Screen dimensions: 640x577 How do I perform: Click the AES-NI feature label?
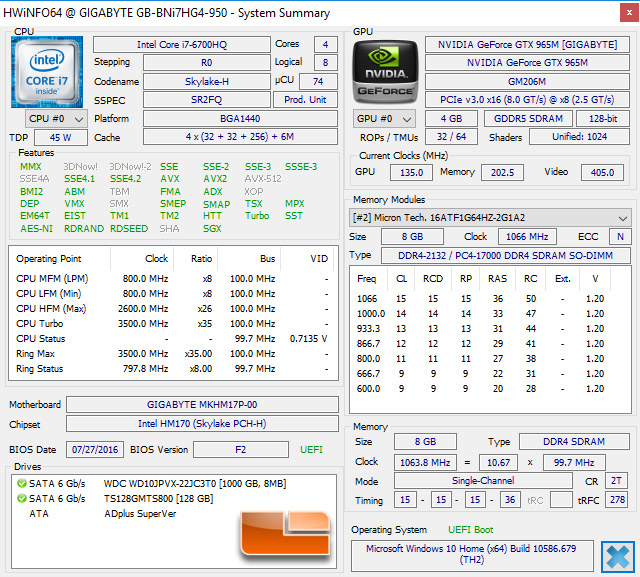(36, 229)
